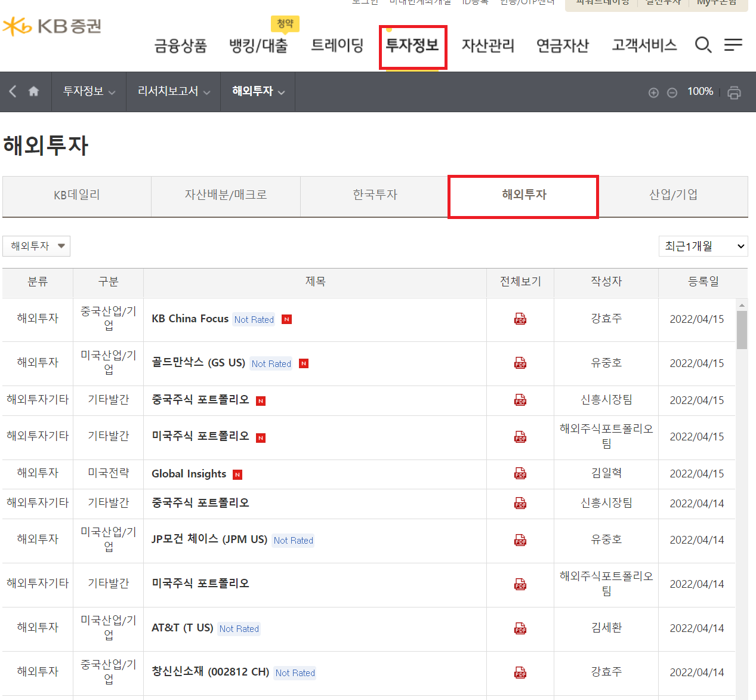Go back using the left arrow icon
756x700 pixels.
click(x=13, y=91)
